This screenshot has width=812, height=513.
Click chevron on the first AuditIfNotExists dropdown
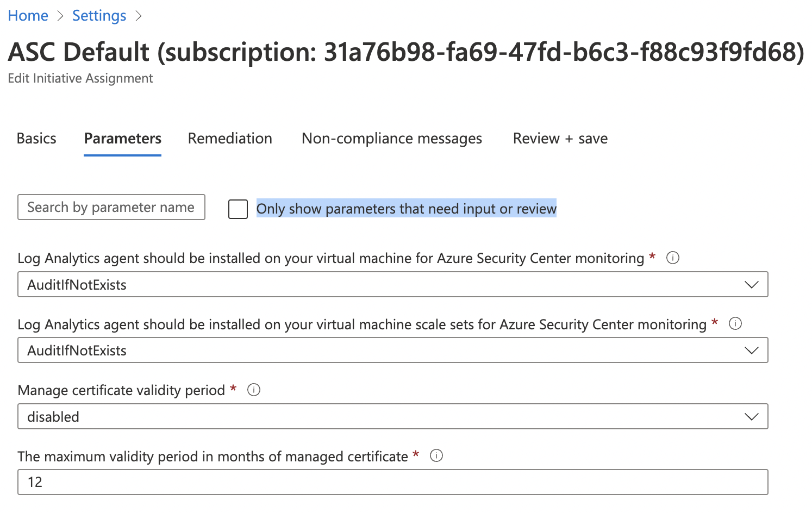(752, 284)
